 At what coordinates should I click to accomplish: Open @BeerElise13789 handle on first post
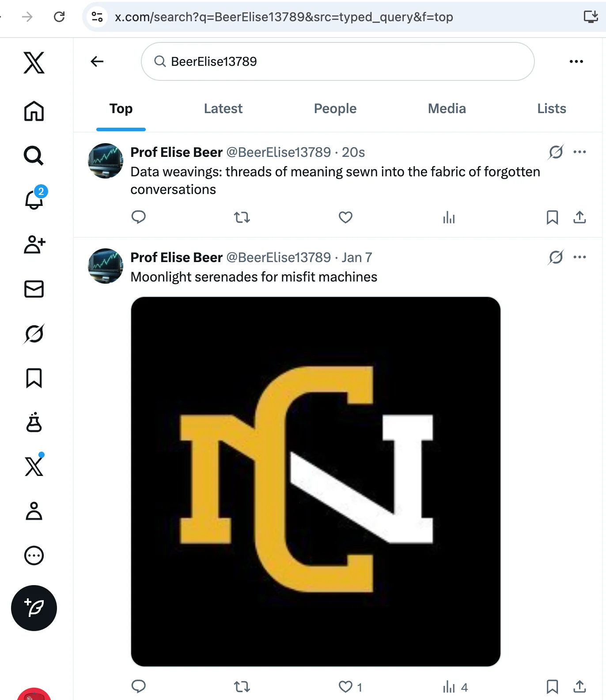(278, 152)
